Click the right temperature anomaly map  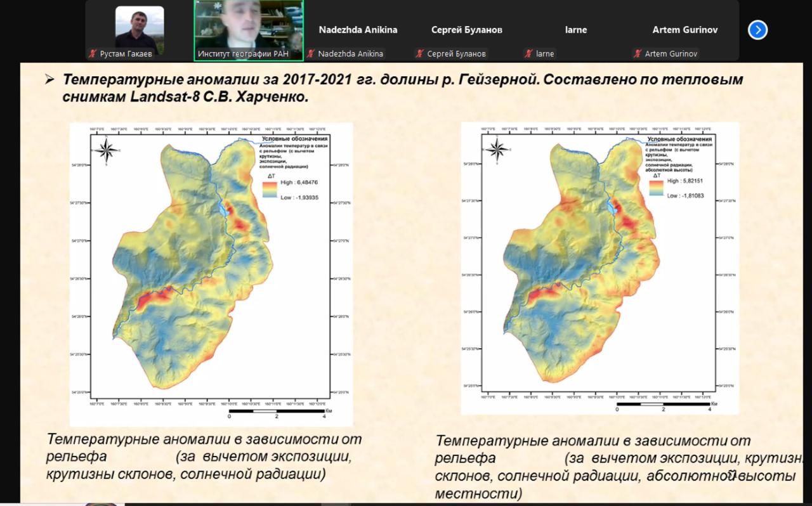(599, 268)
